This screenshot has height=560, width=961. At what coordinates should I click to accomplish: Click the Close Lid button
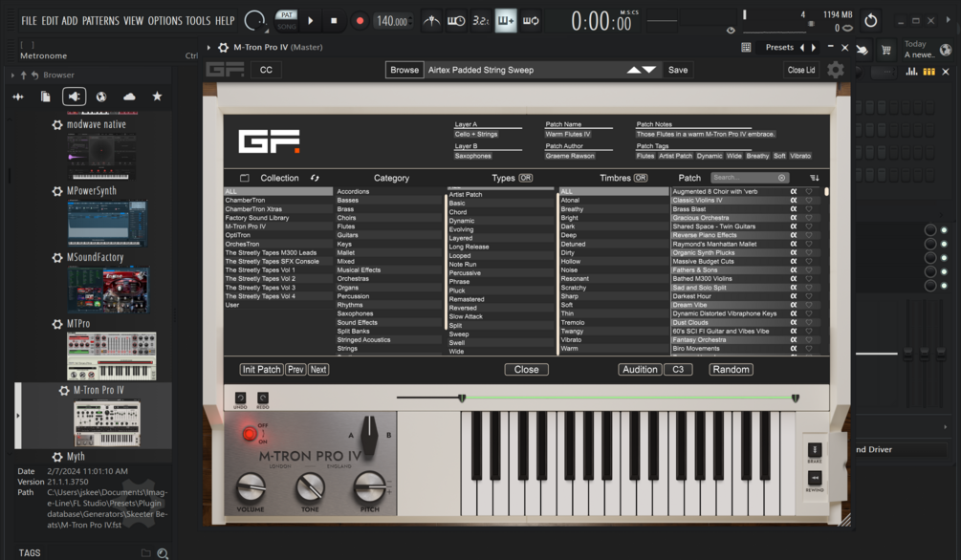[801, 70]
